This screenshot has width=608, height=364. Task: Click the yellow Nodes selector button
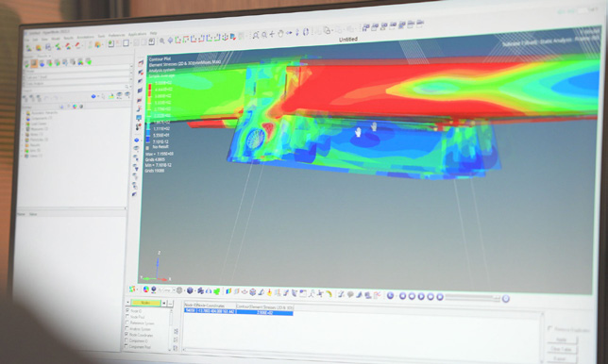coord(145,303)
